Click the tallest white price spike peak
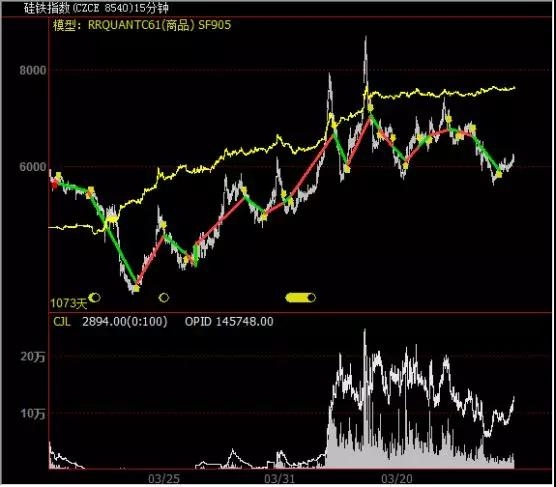 [365, 38]
